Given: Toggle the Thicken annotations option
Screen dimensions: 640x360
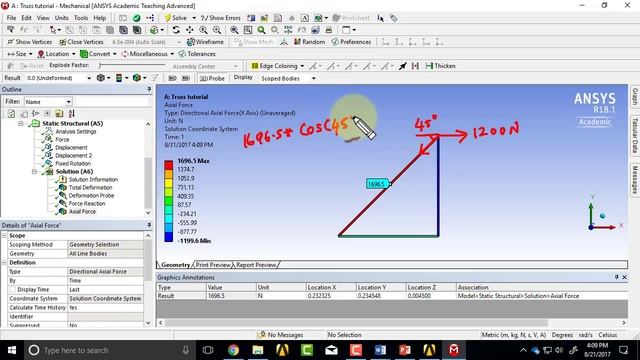Looking at the screenshot, I should pyautogui.click(x=440, y=66).
